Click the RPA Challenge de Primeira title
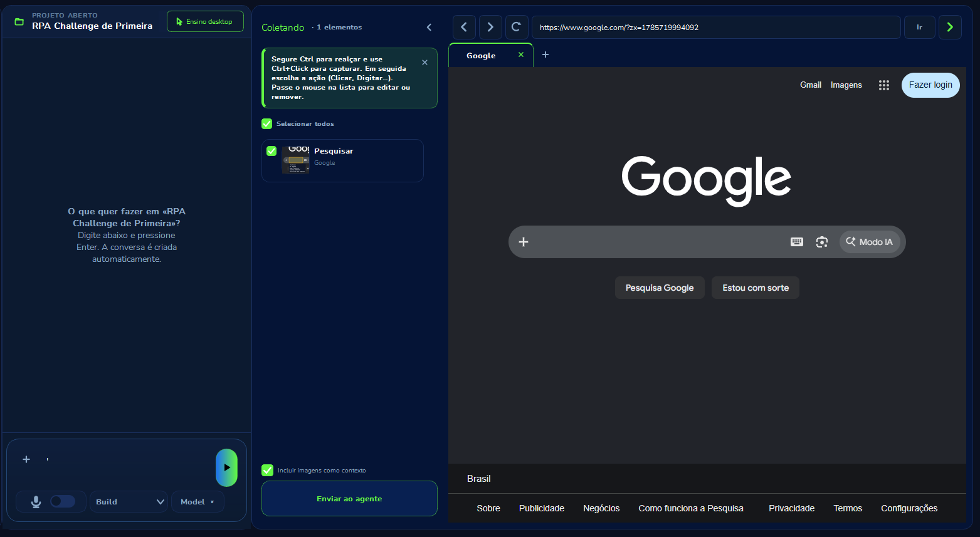 pos(92,26)
